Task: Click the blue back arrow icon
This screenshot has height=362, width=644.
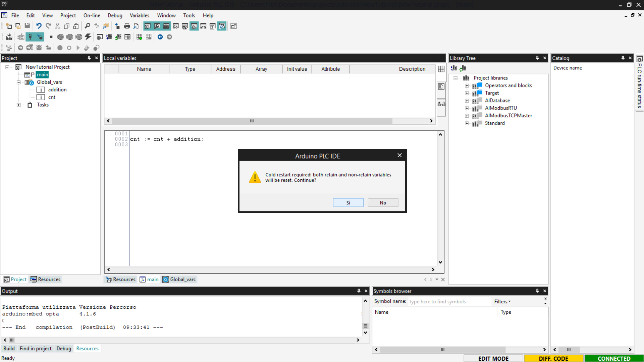Action: coord(160,37)
